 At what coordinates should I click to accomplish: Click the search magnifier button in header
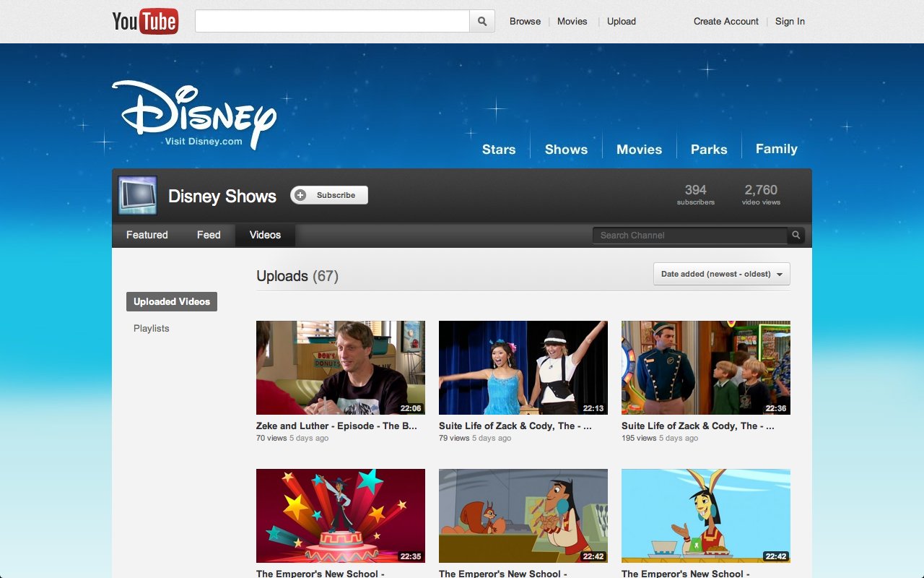tap(482, 21)
